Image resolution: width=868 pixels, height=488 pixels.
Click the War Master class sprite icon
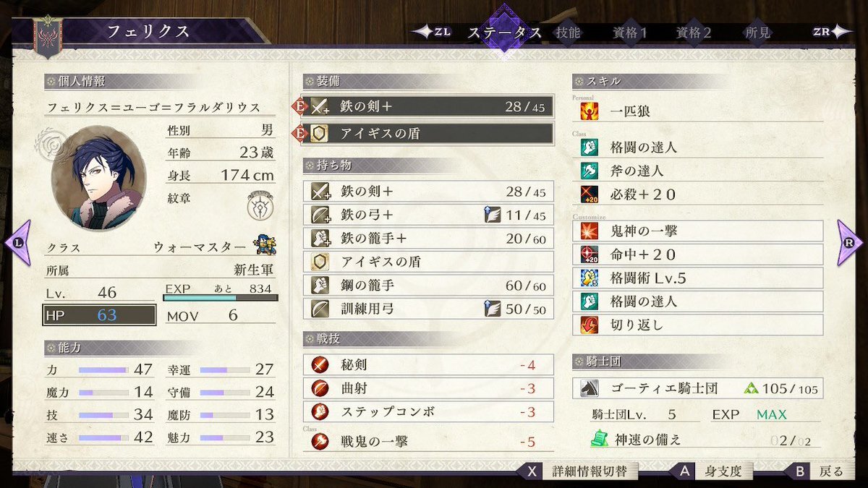(x=265, y=245)
